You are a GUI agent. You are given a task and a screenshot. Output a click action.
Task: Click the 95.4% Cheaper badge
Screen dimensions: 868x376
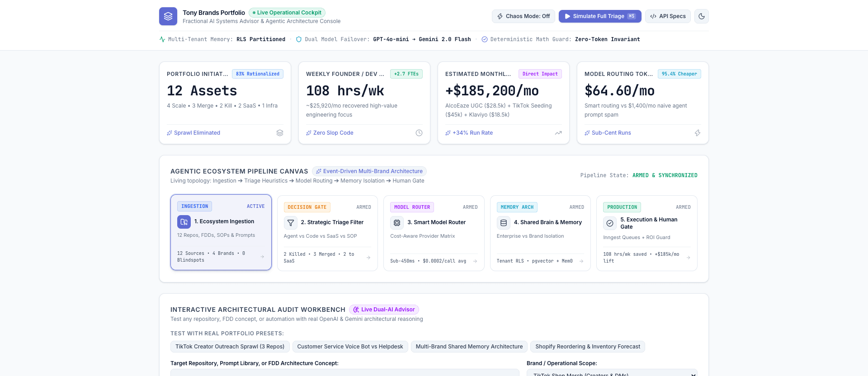coord(679,74)
